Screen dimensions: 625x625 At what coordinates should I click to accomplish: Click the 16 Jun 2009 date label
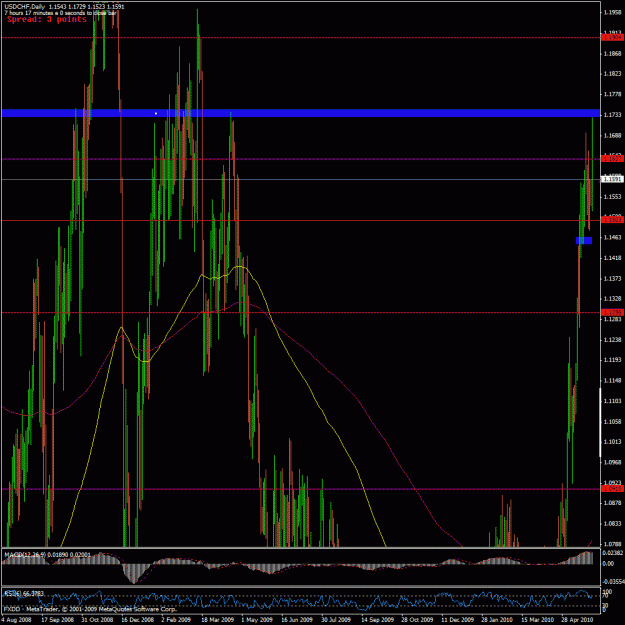297,620
